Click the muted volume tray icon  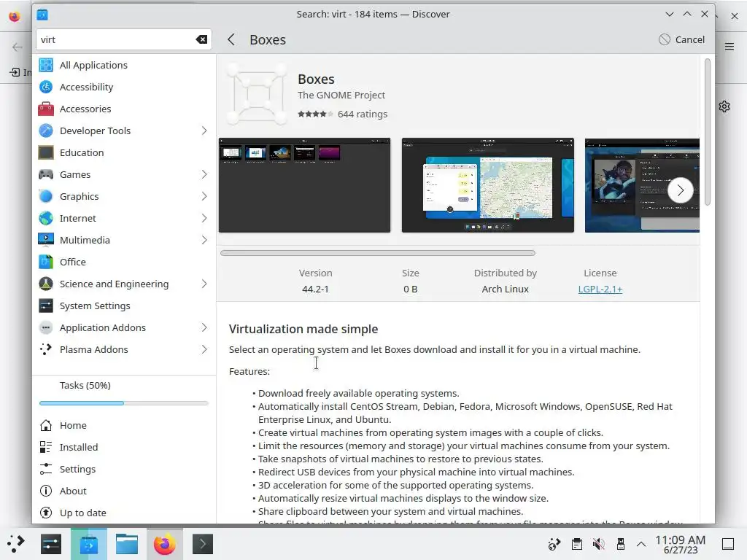coord(598,544)
